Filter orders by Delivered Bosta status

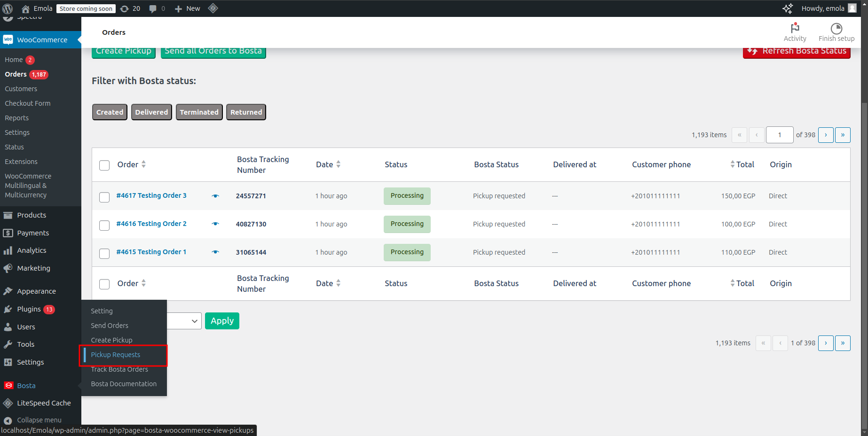151,112
